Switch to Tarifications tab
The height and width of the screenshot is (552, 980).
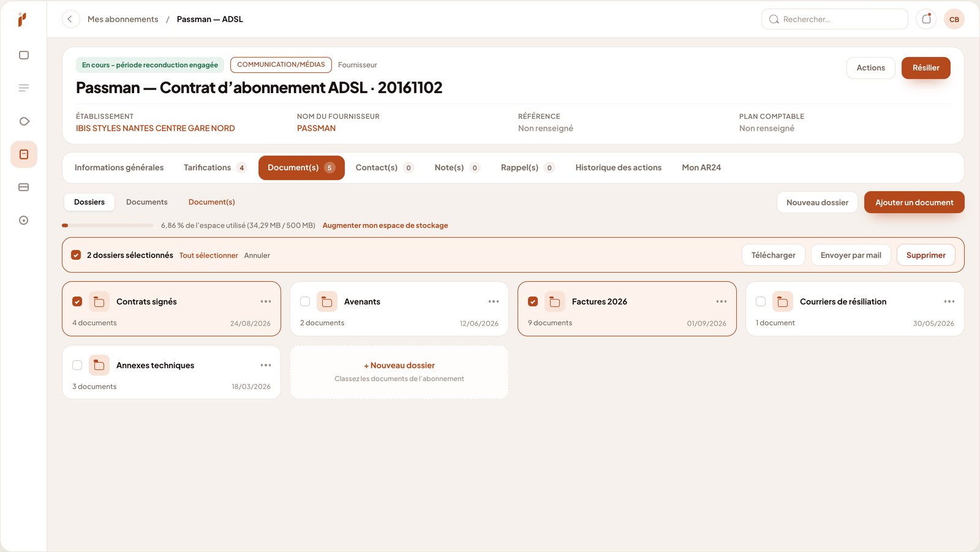(x=214, y=168)
